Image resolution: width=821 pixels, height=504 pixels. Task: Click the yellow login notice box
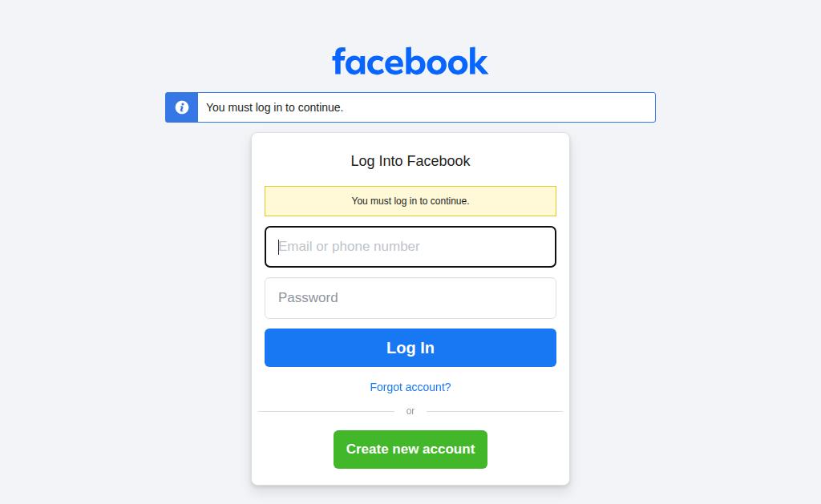410,201
